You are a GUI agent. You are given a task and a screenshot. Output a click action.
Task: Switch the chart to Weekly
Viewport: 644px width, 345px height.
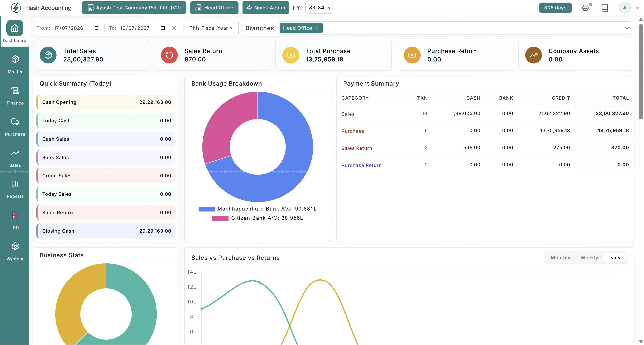point(589,258)
